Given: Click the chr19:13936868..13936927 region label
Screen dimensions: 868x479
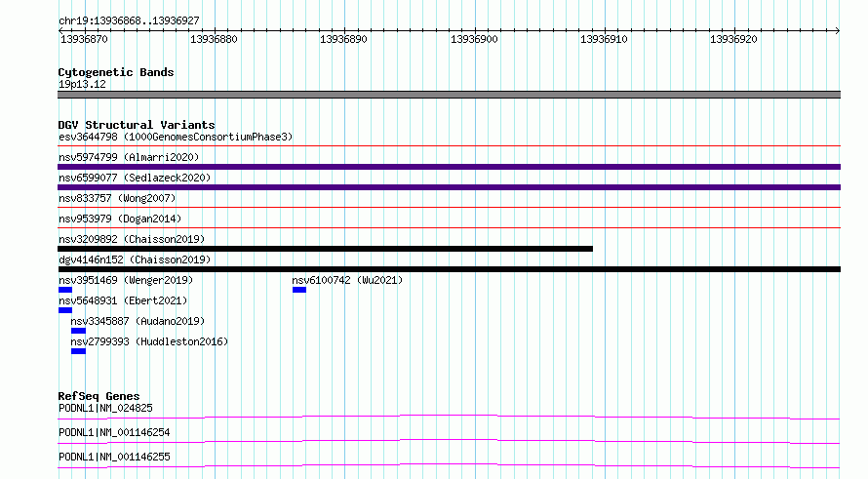Looking at the screenshot, I should click(x=129, y=20).
